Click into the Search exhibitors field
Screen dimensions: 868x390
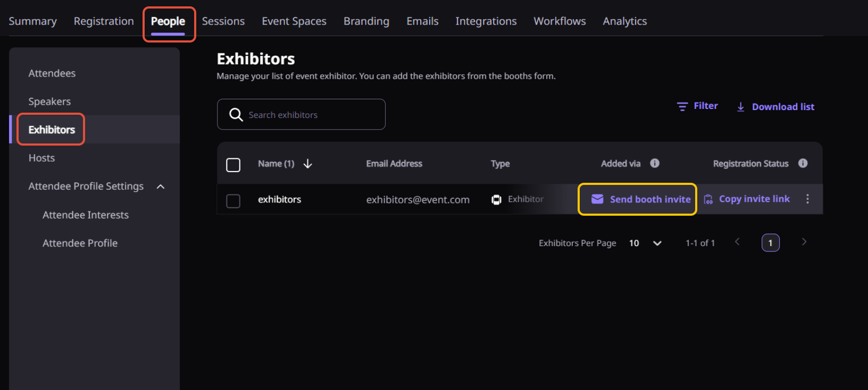click(x=314, y=115)
